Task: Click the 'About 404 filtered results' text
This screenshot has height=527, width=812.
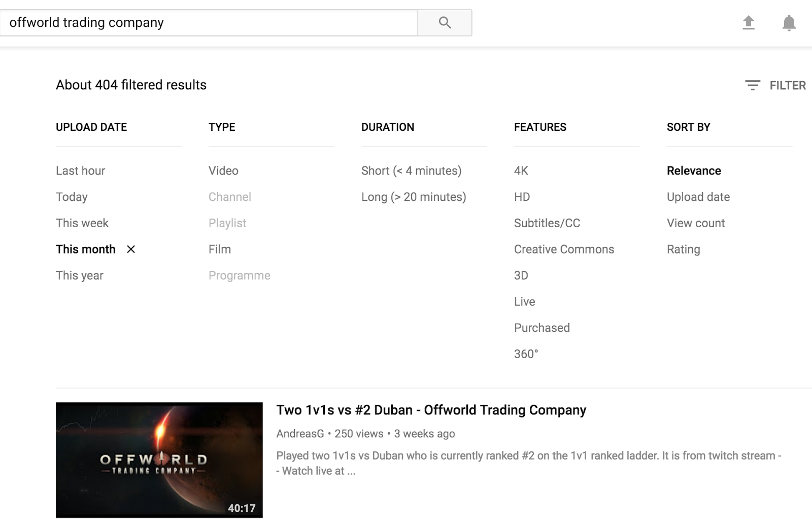Action: (x=131, y=85)
